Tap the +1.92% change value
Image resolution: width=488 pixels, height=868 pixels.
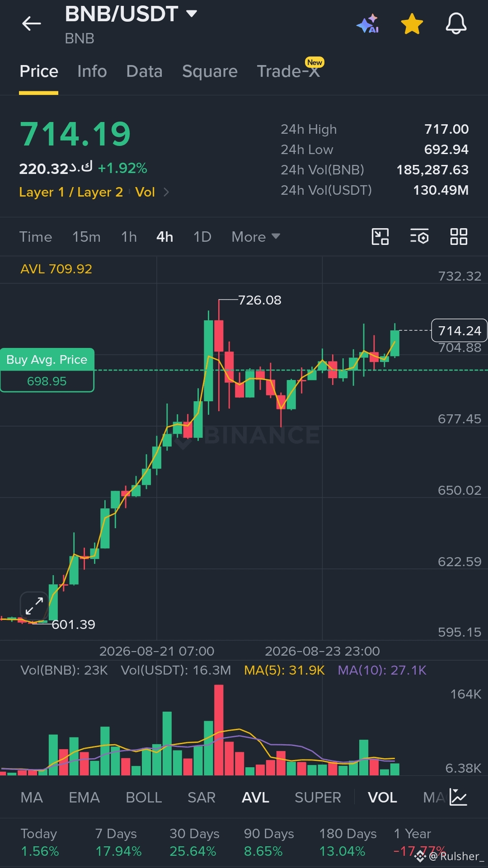tap(122, 168)
